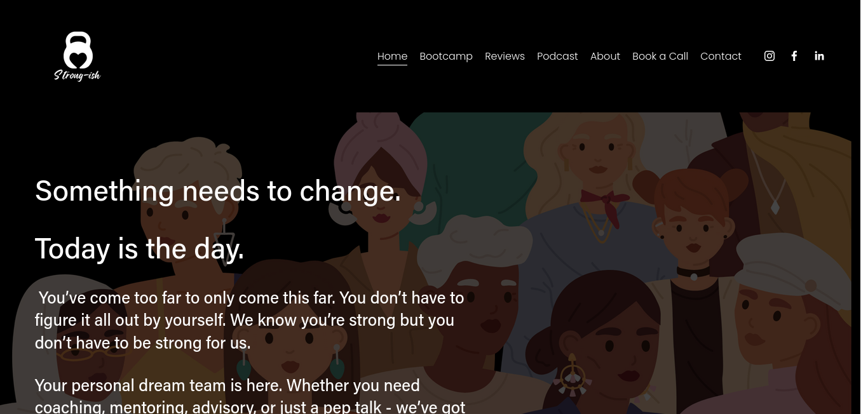Click the 'You've come too far' paragraph
The image size is (868, 414).
coord(250,320)
